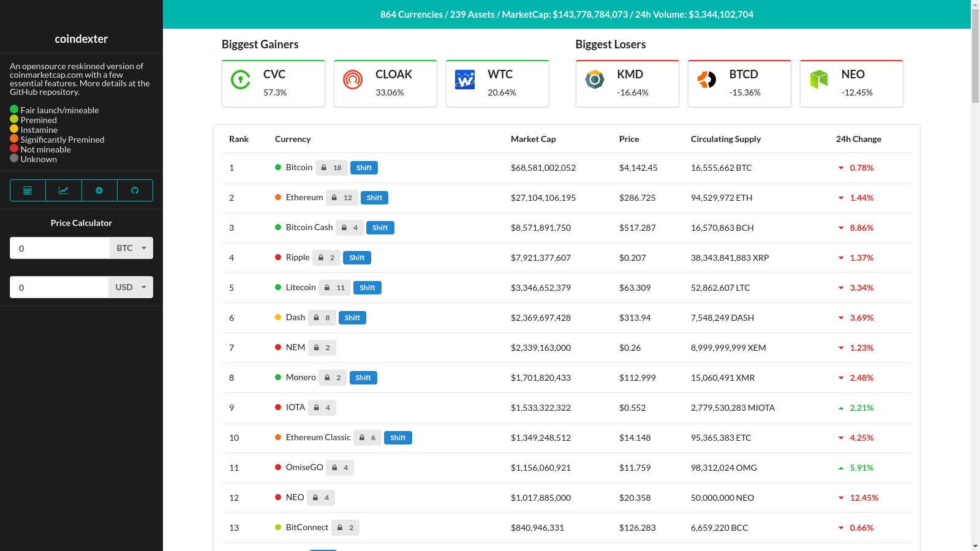Open the Bitcoin currency name link

point(299,167)
